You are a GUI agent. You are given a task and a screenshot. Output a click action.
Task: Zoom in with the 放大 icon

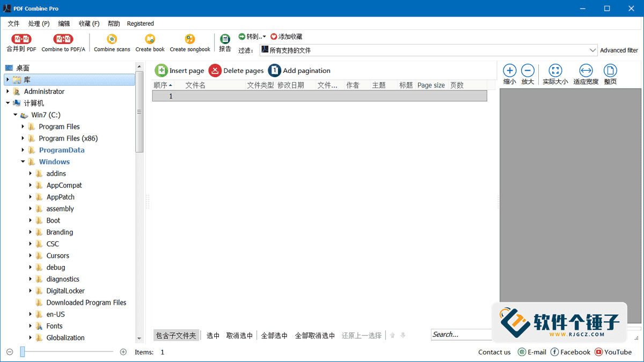pos(528,70)
